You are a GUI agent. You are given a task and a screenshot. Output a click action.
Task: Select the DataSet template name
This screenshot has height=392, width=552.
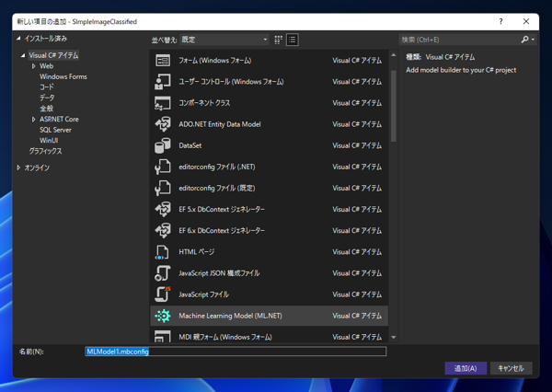190,145
